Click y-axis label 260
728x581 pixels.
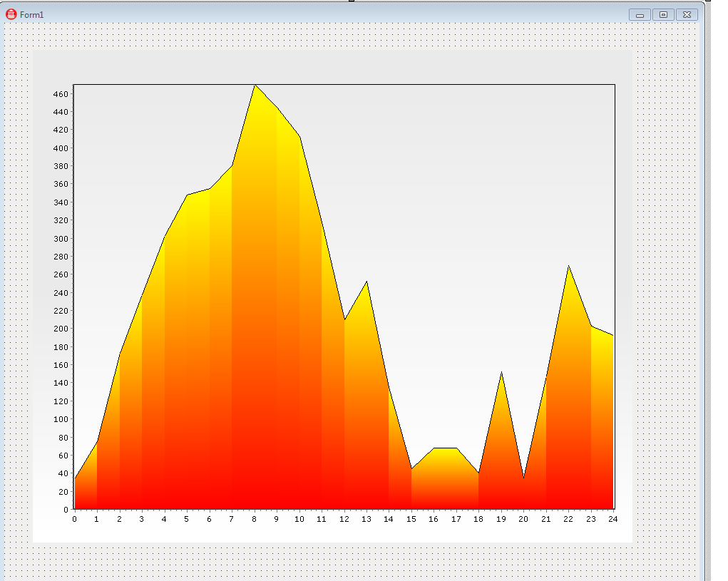(61, 274)
